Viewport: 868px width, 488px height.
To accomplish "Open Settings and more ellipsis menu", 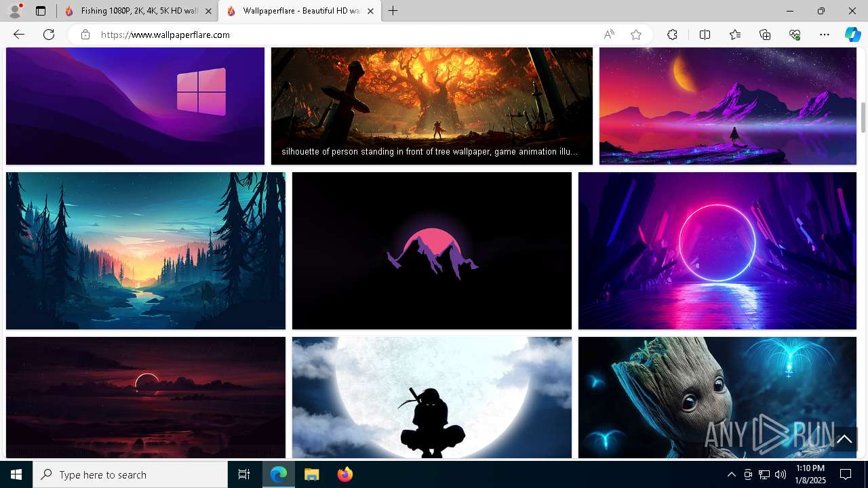I will [825, 35].
